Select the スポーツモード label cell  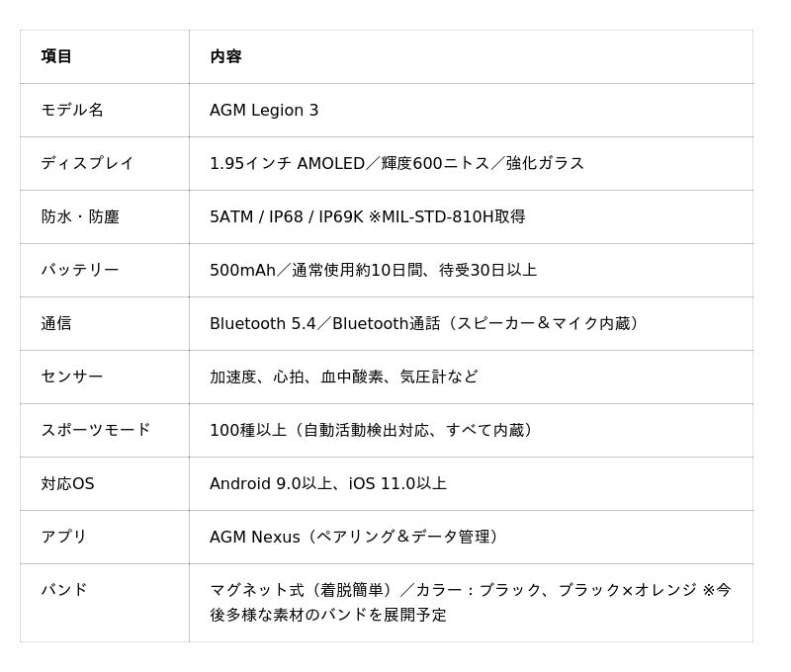coord(96,430)
